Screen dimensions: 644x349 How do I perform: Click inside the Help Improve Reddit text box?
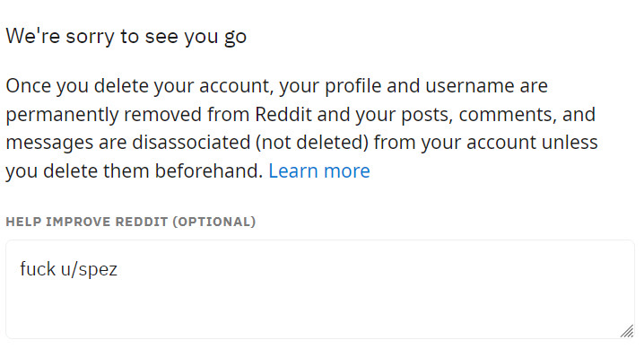coord(320,290)
